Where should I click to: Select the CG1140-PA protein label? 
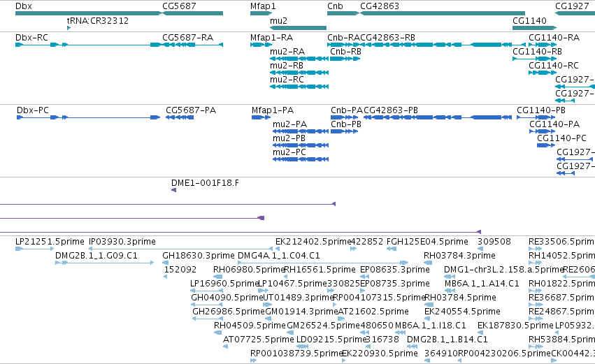pos(554,124)
